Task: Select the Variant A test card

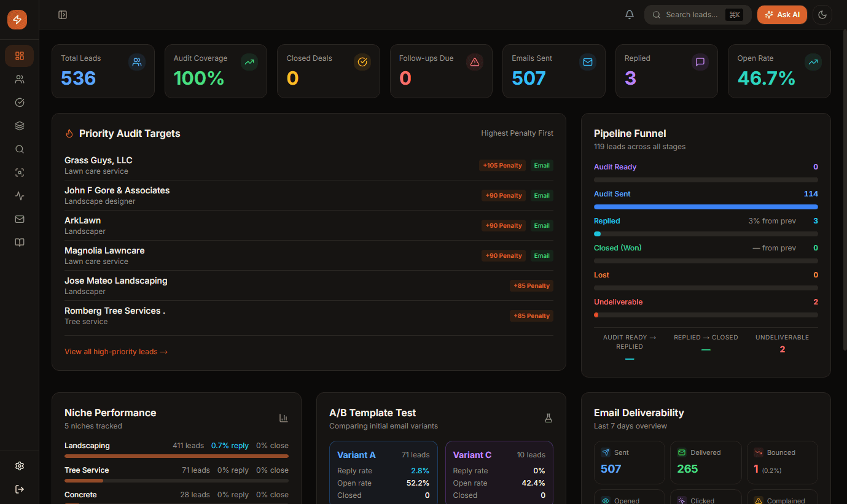Action: point(383,472)
